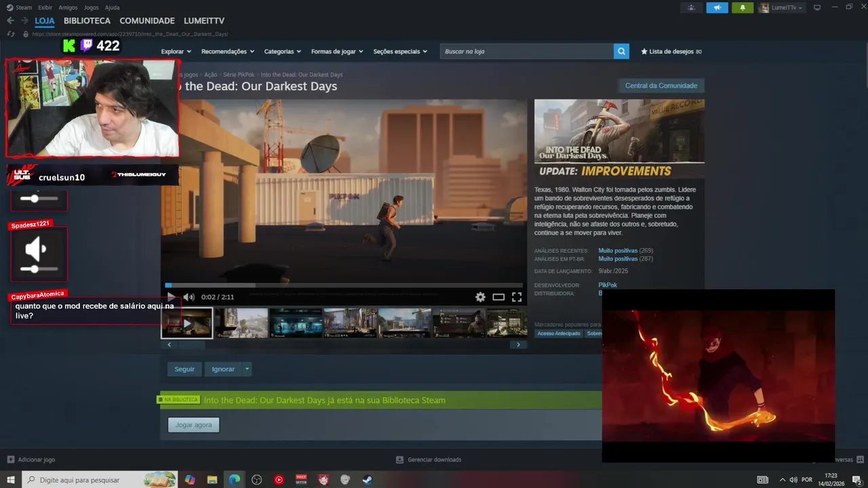Expand the LumeiTTv account menu
This screenshot has height=488, width=868.
(x=781, y=7)
